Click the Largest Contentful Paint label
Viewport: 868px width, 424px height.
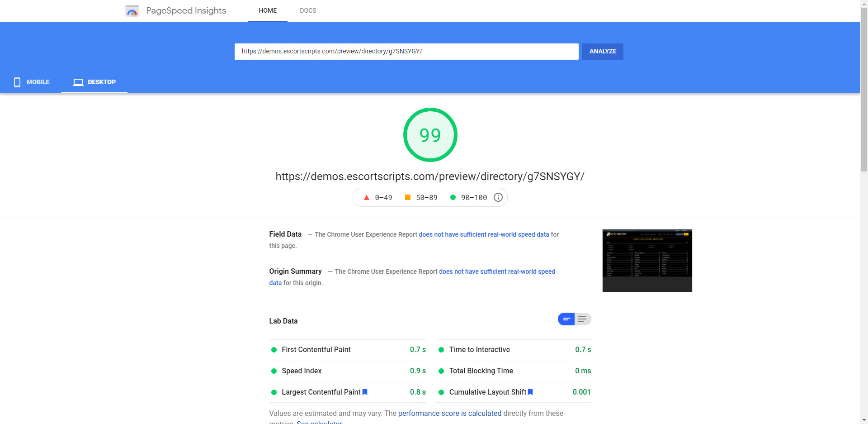(321, 392)
